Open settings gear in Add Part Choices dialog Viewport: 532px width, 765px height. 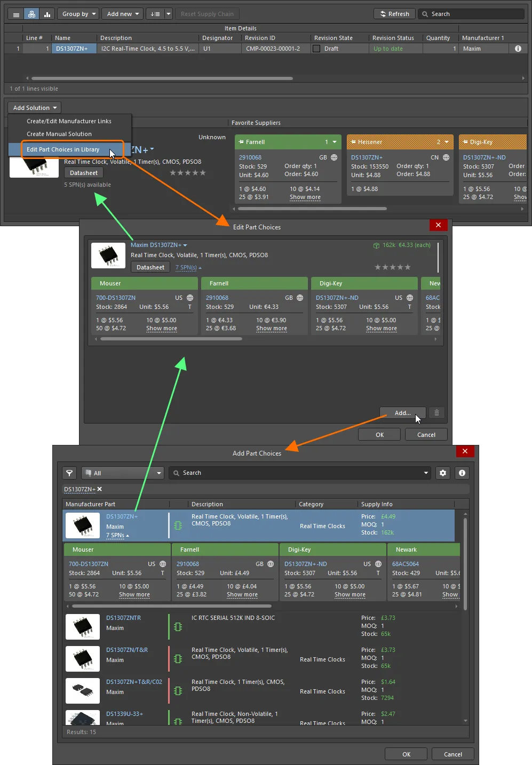[x=442, y=473]
